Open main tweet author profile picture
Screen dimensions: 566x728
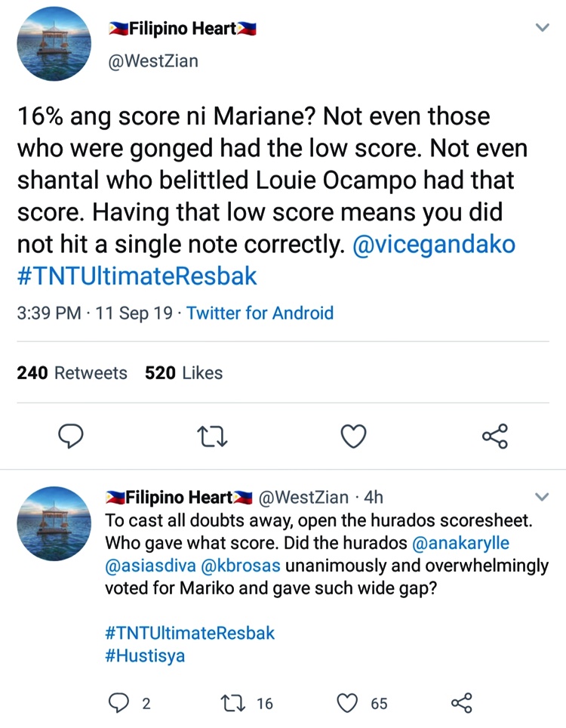54,45
